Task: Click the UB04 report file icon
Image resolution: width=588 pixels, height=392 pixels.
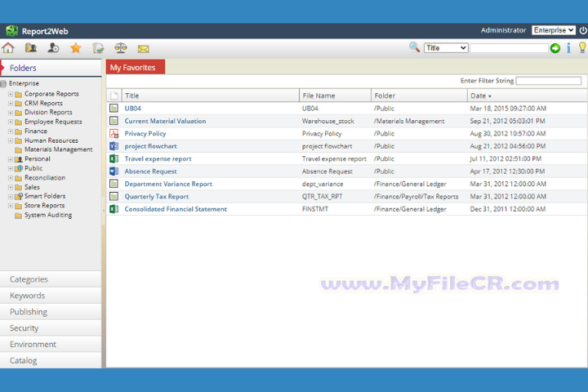Action: [x=114, y=108]
